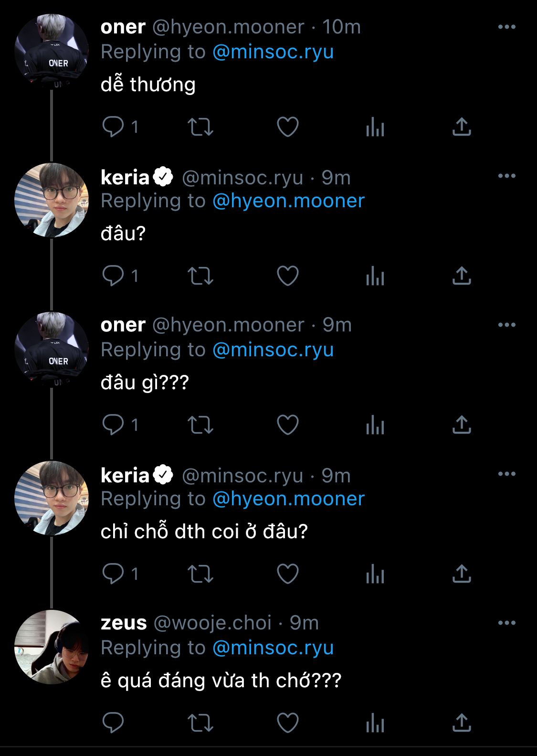Share zeus's "ê quá đáng" tweet

coord(462,723)
